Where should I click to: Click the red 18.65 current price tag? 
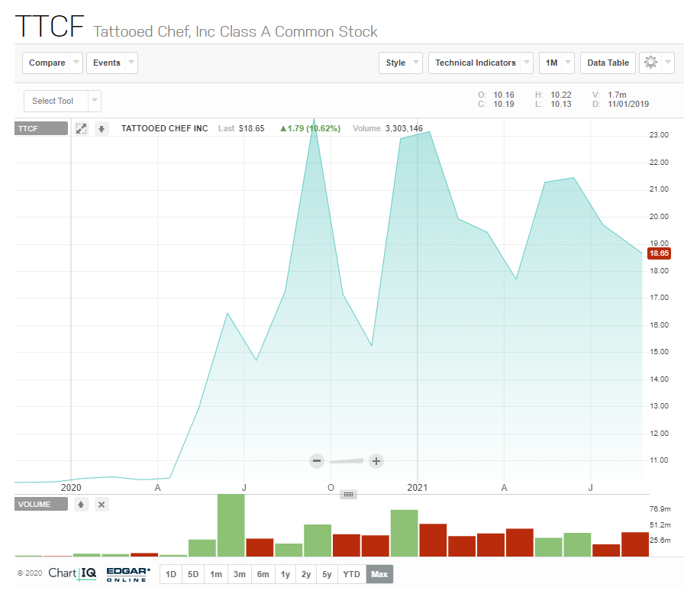[x=659, y=253]
